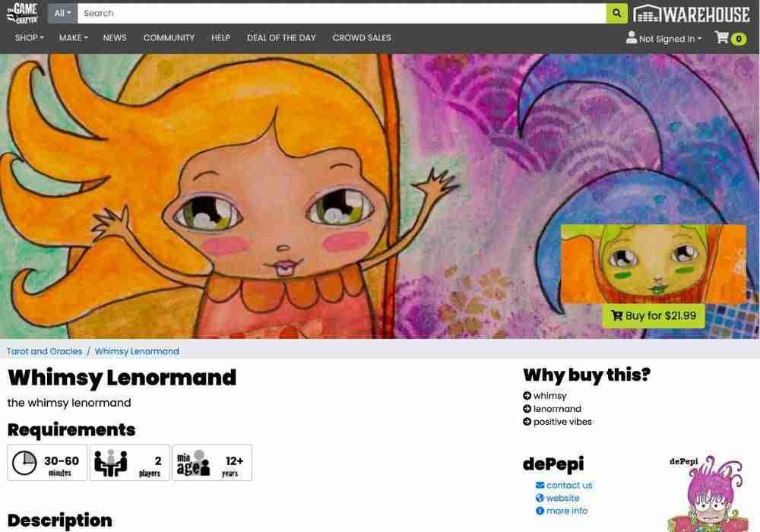Click the min age 12+ icon
This screenshot has height=532, width=760.
[193, 463]
